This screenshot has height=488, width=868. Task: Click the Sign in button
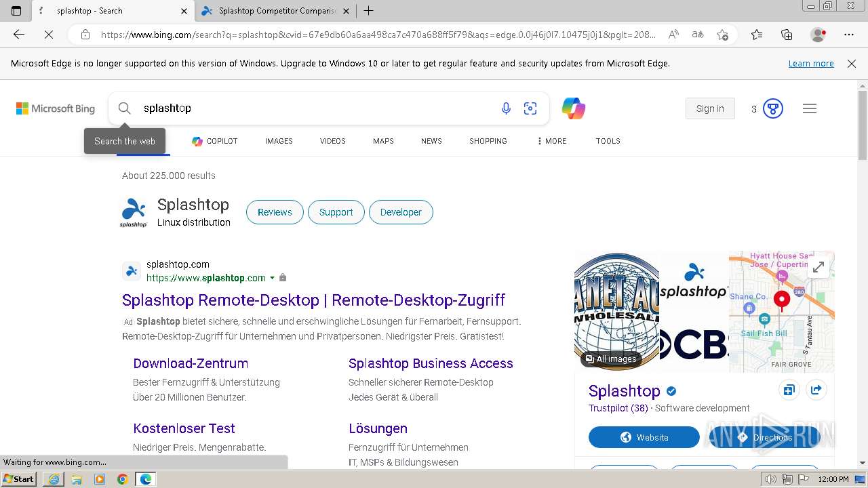click(x=710, y=108)
